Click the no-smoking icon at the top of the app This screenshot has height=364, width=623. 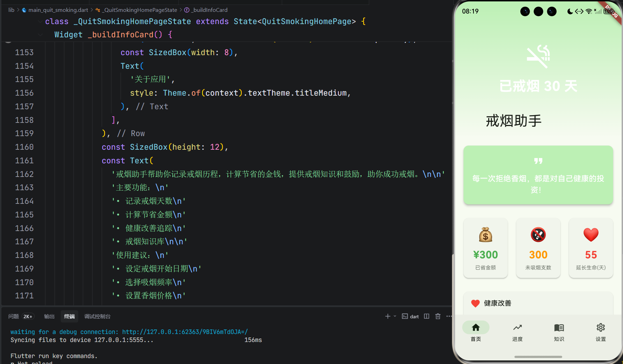coord(538,56)
